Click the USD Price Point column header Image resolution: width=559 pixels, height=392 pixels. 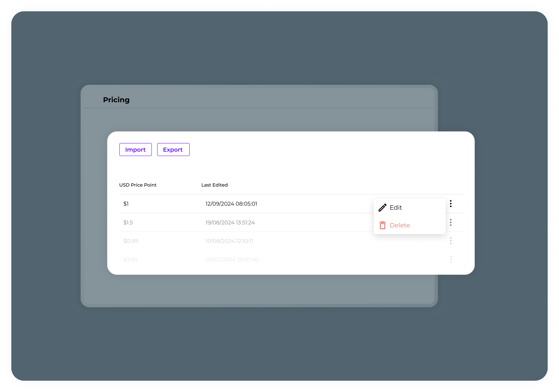click(x=138, y=185)
